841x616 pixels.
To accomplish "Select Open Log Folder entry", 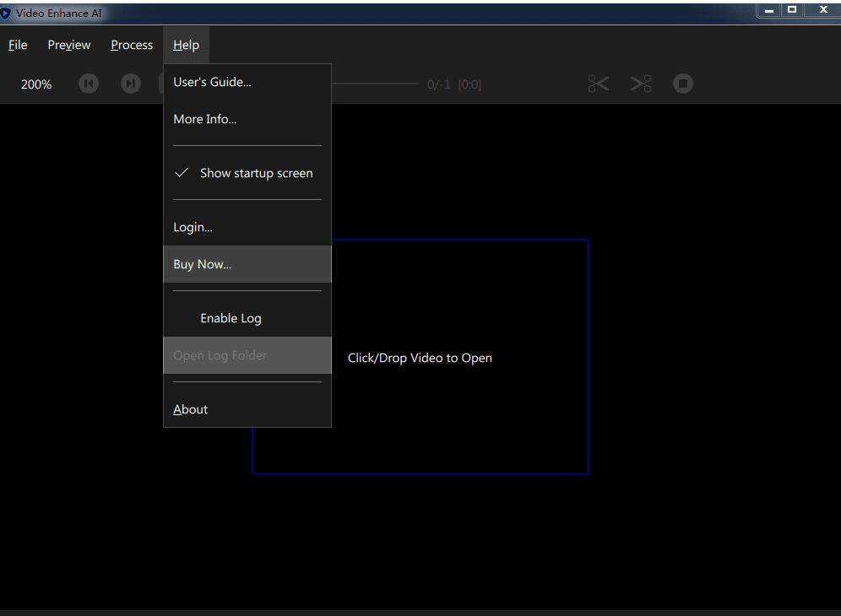I will (x=247, y=355).
